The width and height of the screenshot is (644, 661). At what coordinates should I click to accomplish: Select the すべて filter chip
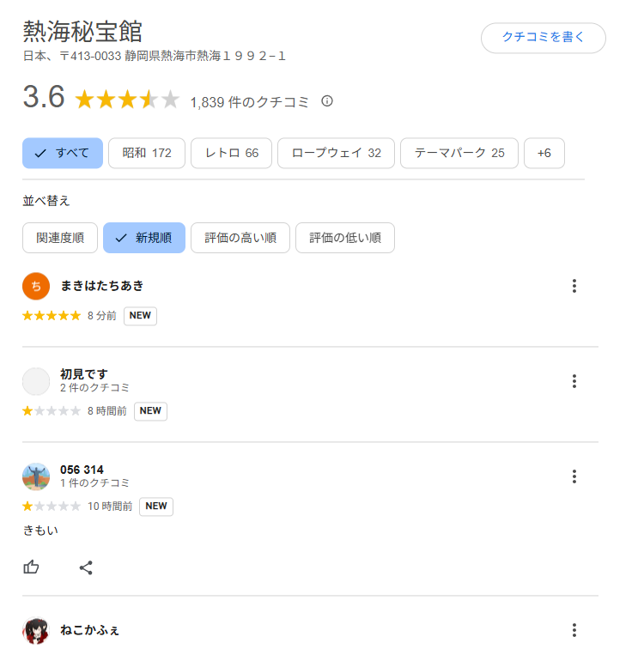(x=63, y=153)
